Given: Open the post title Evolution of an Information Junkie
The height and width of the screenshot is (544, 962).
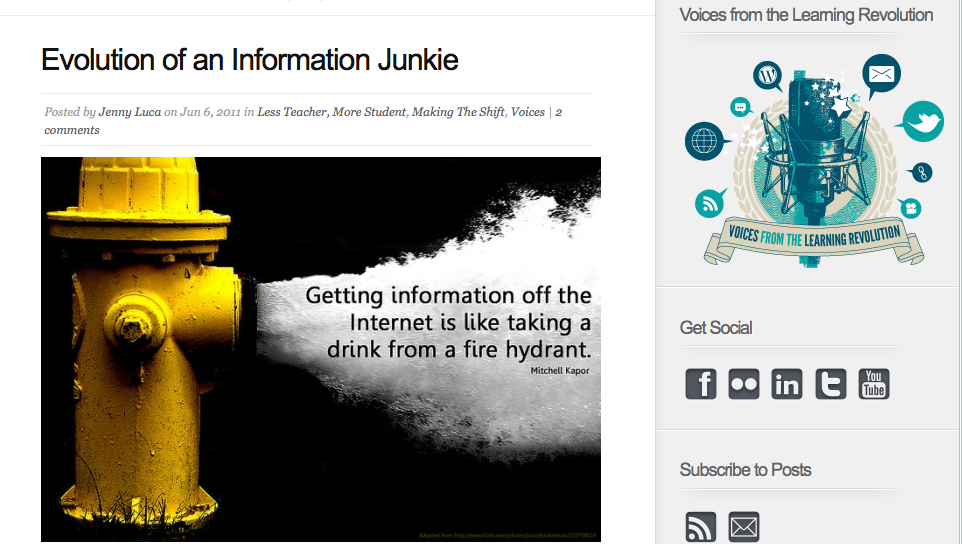Looking at the screenshot, I should click(x=250, y=60).
